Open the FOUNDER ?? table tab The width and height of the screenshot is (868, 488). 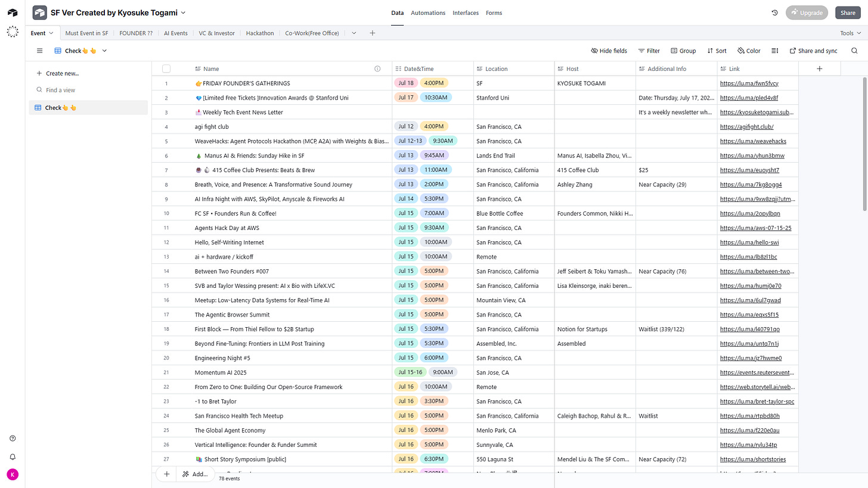coord(136,33)
